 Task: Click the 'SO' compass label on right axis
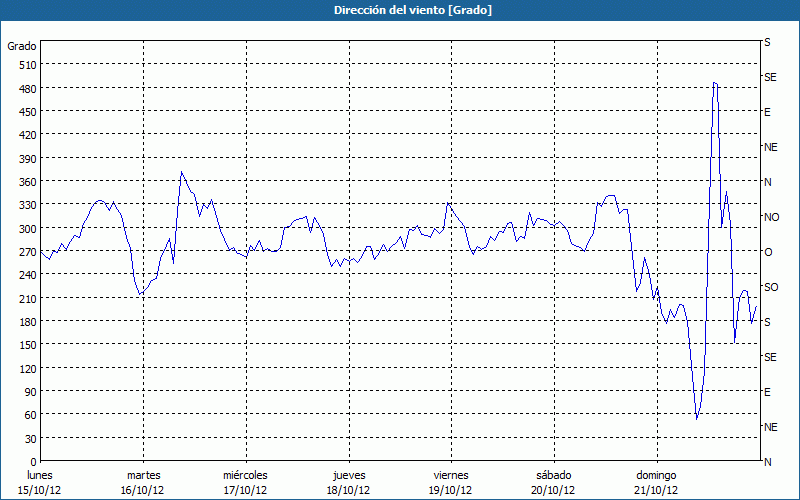(x=770, y=287)
